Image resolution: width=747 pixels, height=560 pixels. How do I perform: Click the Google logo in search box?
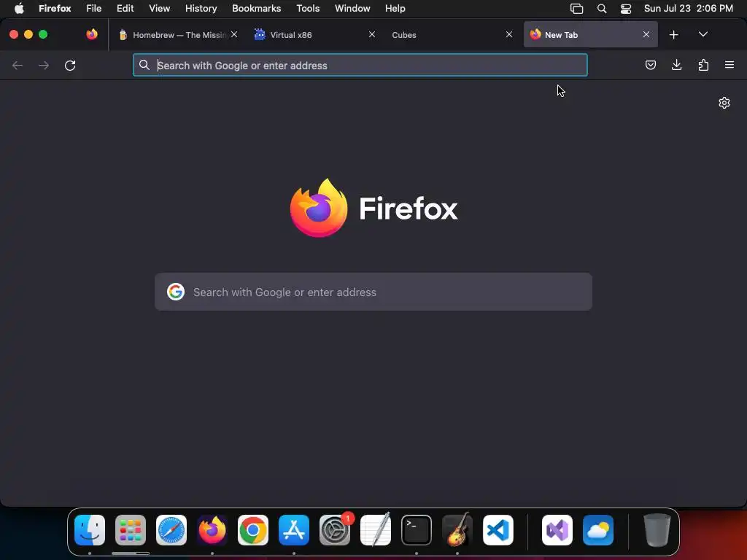coord(176,292)
